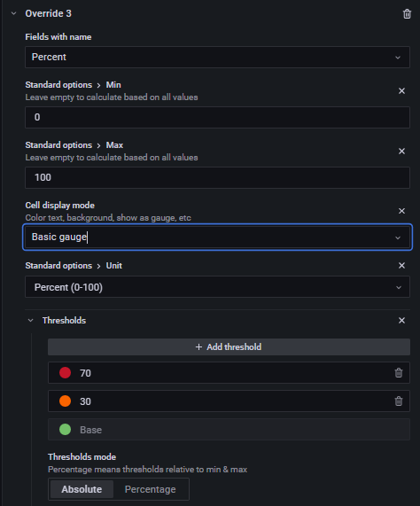This screenshot has width=420, height=506.
Task: Collapse the Thresholds section
Action: coord(31,321)
